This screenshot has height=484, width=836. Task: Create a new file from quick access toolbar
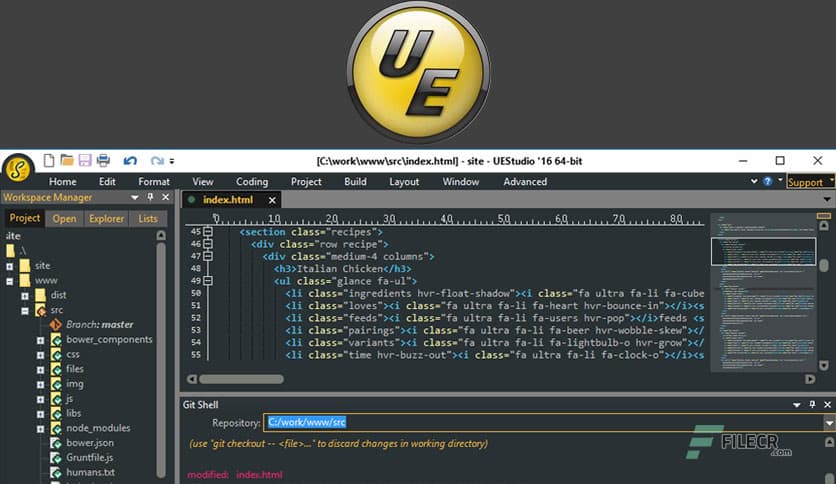tap(49, 160)
